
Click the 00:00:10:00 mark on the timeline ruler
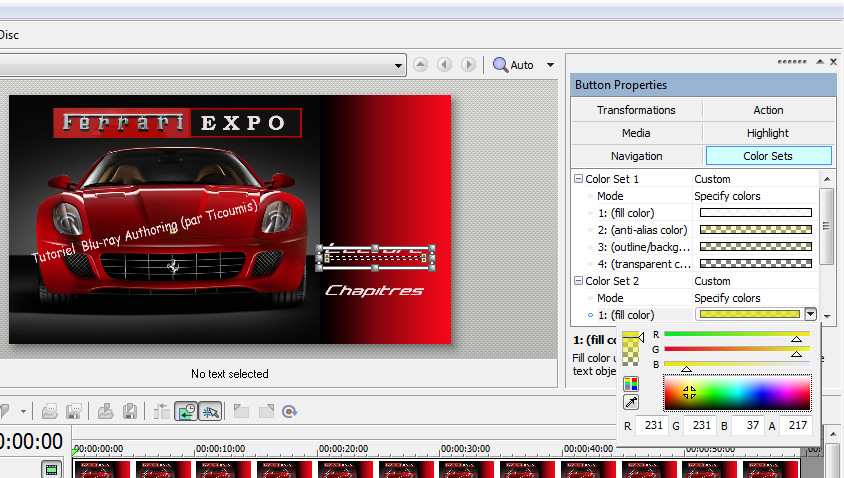pyautogui.click(x=220, y=448)
